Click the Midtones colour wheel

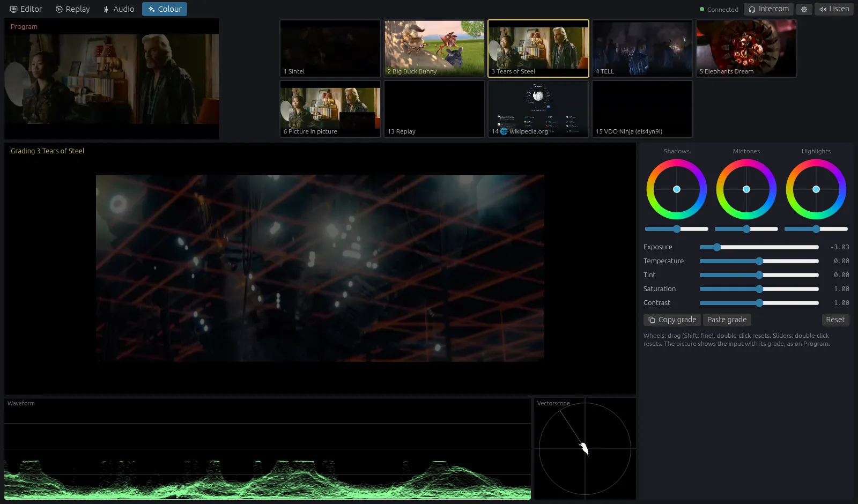pos(746,189)
